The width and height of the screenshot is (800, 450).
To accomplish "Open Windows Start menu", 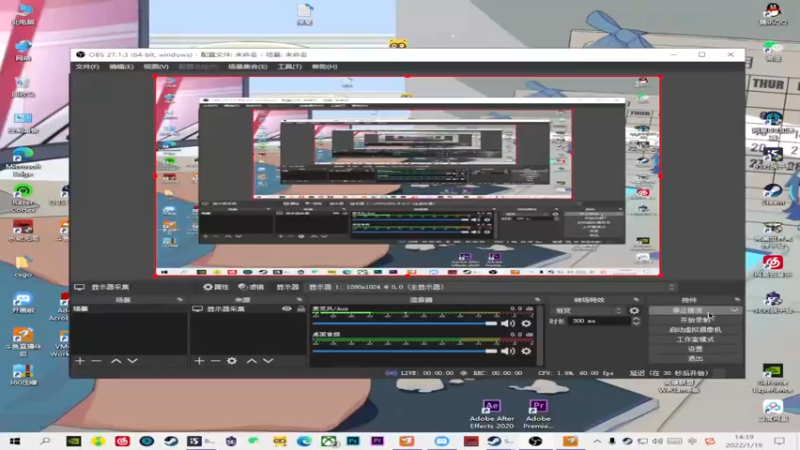I will pyautogui.click(x=15, y=441).
